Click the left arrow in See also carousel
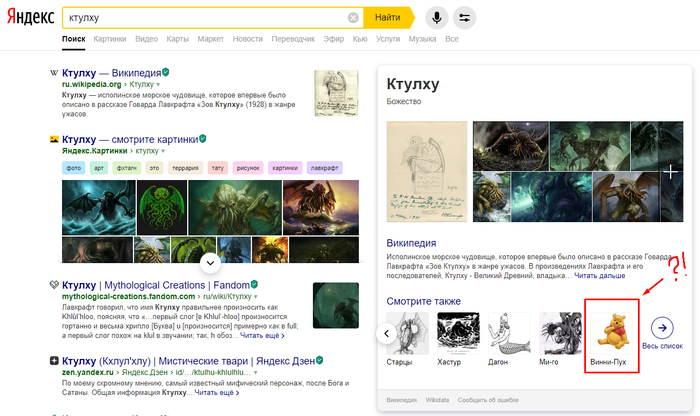 384,331
